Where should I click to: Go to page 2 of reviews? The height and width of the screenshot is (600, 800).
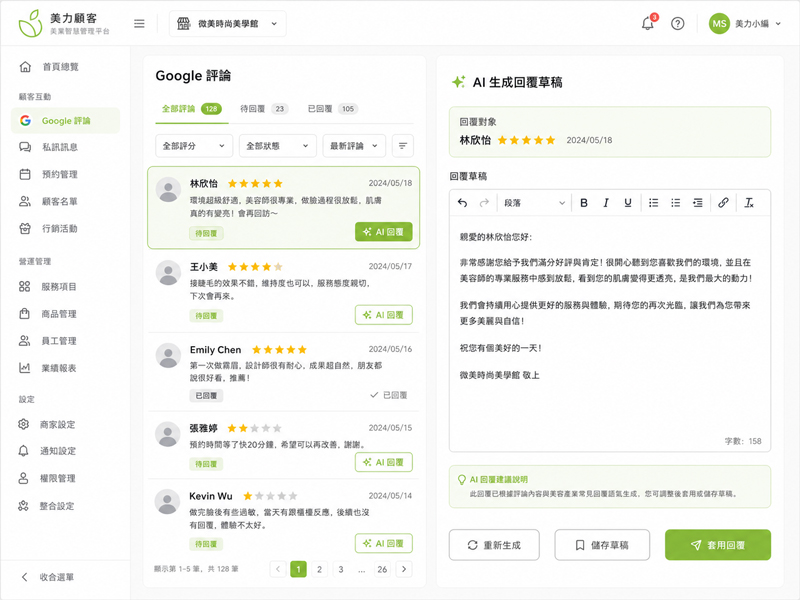click(x=319, y=569)
